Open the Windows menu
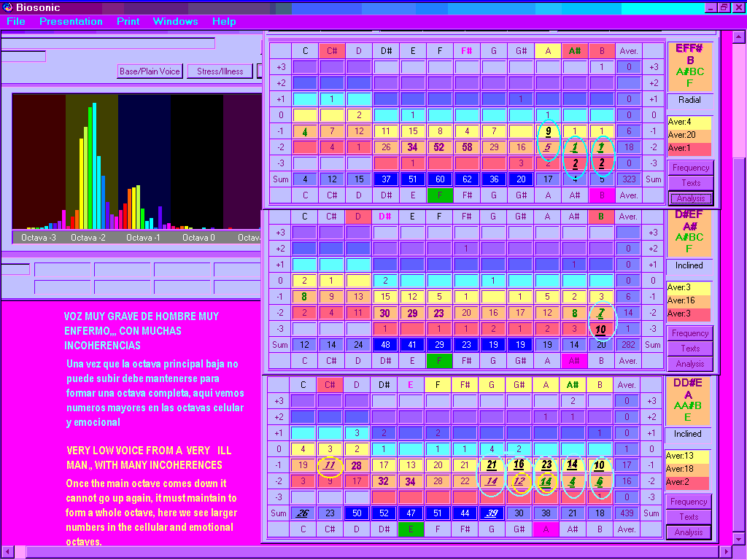The width and height of the screenshot is (747, 560). pyautogui.click(x=175, y=21)
